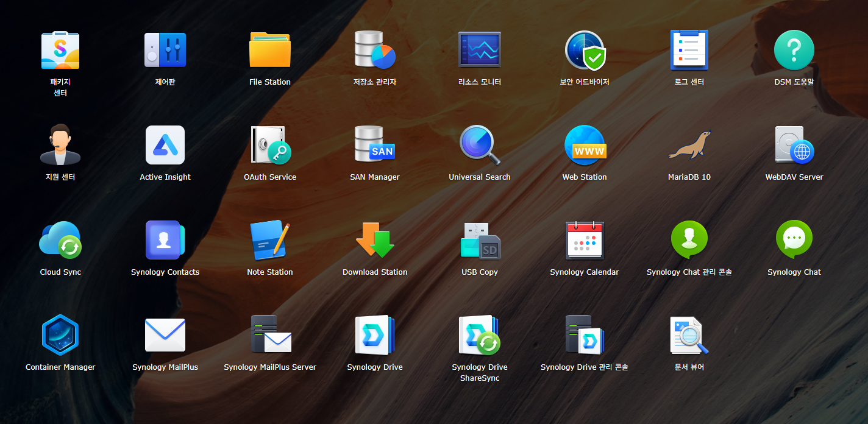Screen dimensions: 868x424
Task: Launch File Station folder icon
Action: click(270, 50)
